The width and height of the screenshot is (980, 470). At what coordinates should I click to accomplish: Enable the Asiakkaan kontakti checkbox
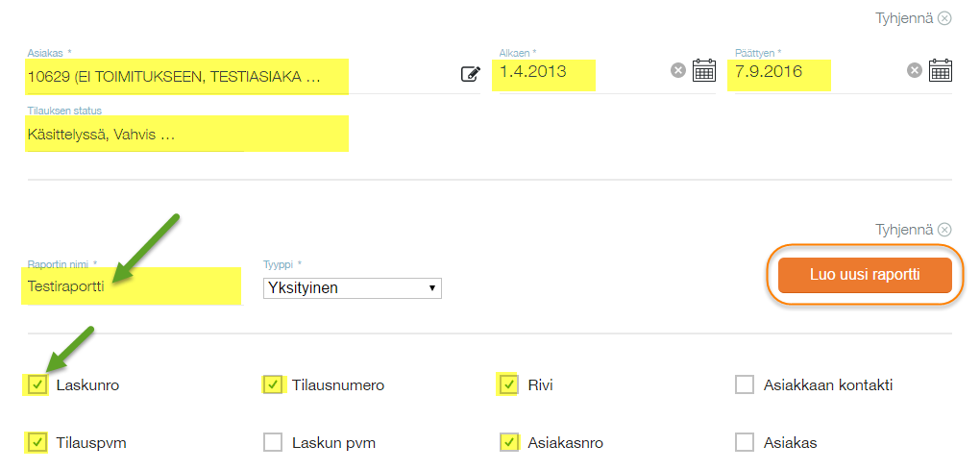click(x=745, y=385)
